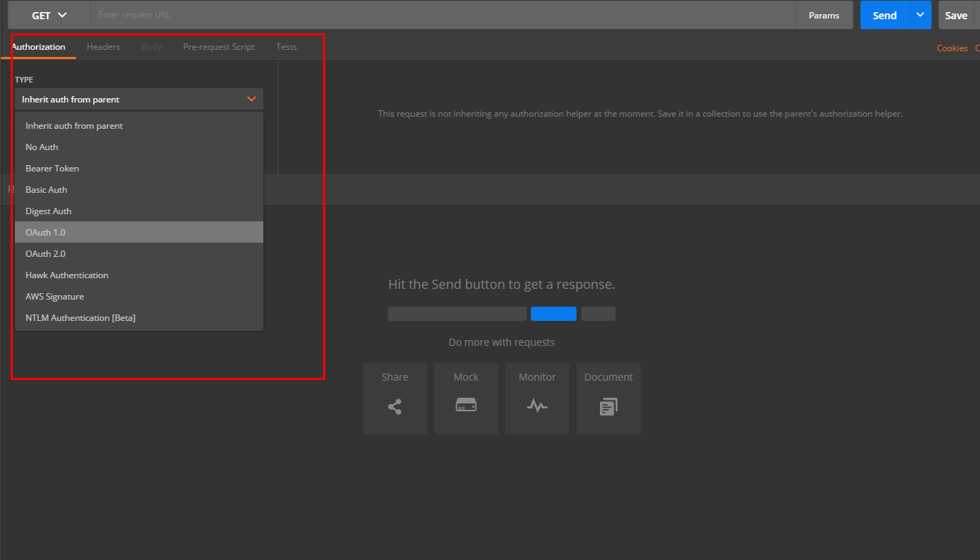Open the authorization TYPE dropdown
Image resolution: width=980 pixels, height=560 pixels.
tap(139, 98)
